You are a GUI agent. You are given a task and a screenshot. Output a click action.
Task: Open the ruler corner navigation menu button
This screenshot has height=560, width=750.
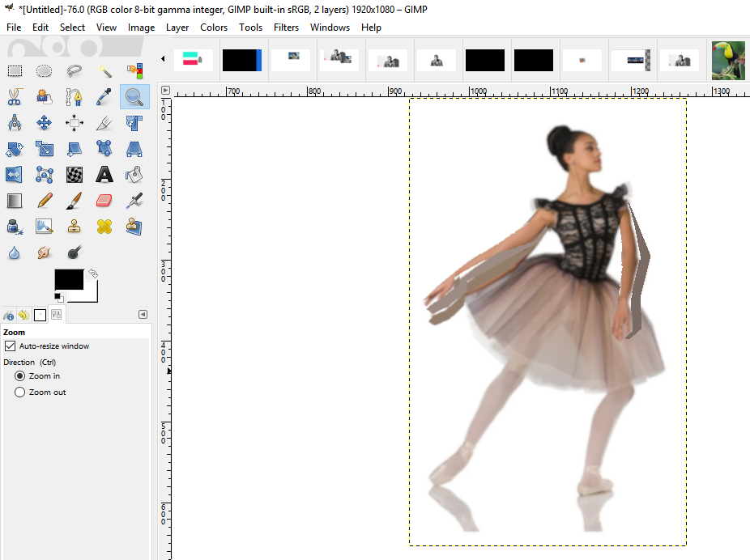pyautogui.click(x=165, y=91)
